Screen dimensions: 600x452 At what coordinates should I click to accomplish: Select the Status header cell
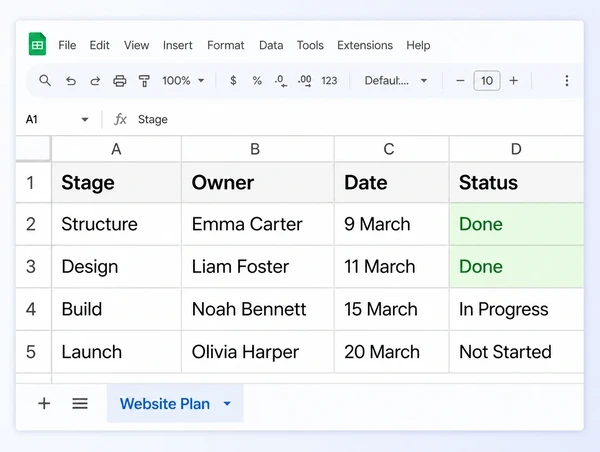[x=516, y=182]
